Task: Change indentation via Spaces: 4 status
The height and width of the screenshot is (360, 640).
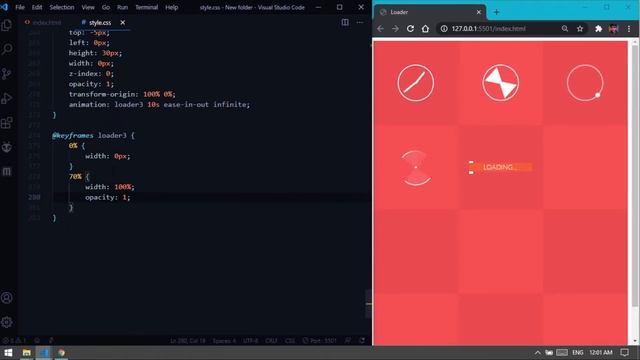Action: click(x=224, y=340)
